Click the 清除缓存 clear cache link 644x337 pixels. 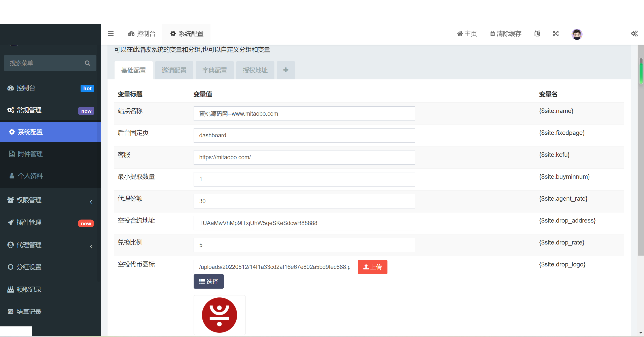[x=506, y=34]
